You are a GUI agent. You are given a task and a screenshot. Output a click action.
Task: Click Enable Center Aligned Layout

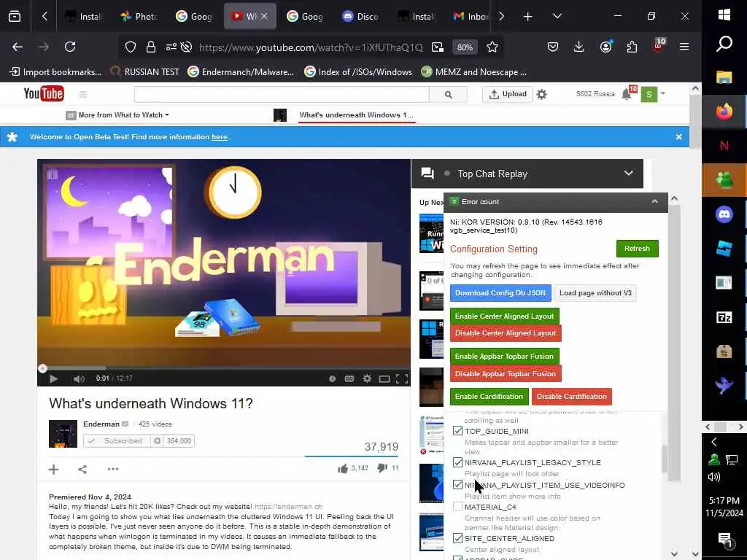[x=504, y=316]
